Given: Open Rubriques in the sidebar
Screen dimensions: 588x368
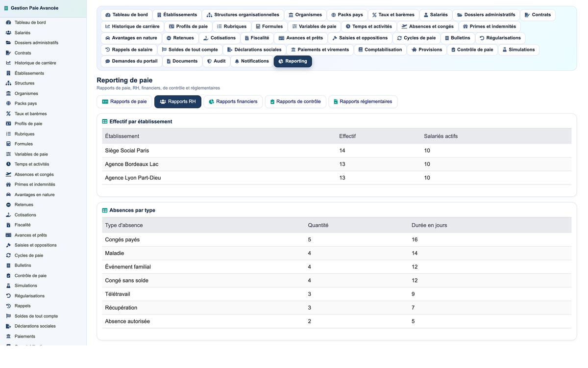Looking at the screenshot, I should pyautogui.click(x=43, y=134).
